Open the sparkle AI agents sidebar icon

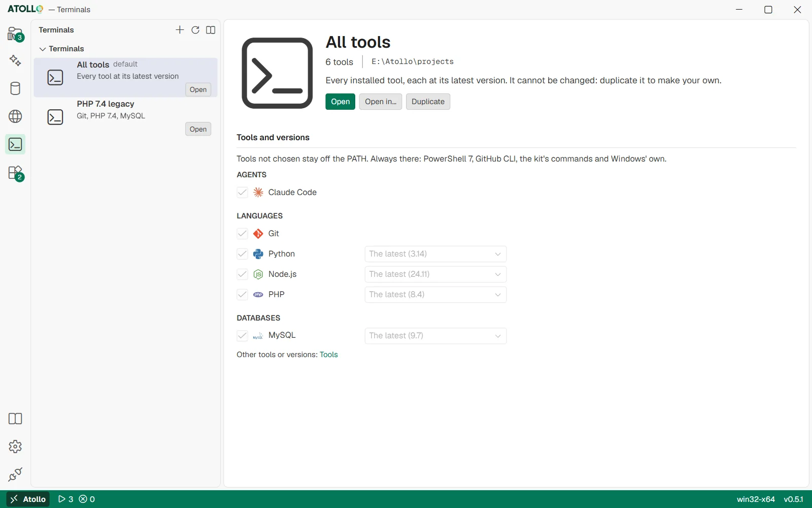click(15, 60)
